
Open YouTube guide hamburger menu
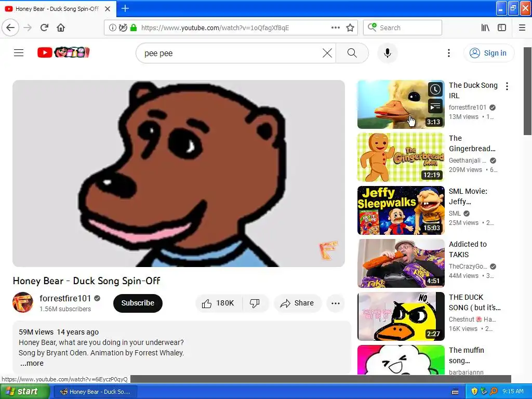19,53
